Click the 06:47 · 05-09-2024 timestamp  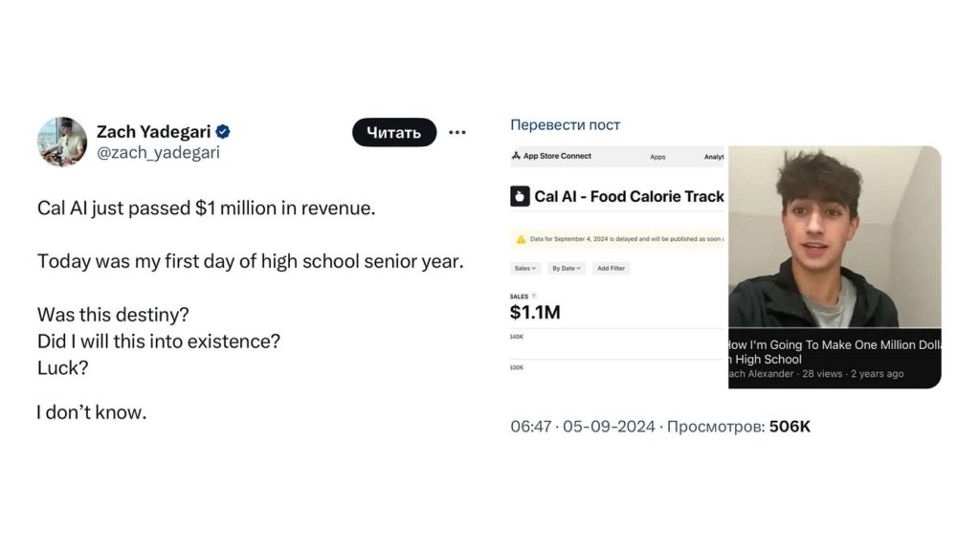[x=583, y=427]
